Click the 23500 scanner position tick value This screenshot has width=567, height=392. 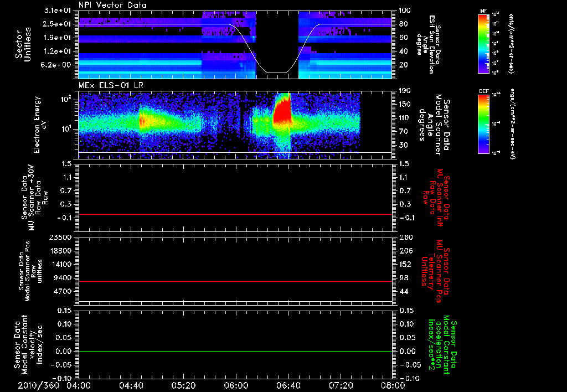click(60, 237)
